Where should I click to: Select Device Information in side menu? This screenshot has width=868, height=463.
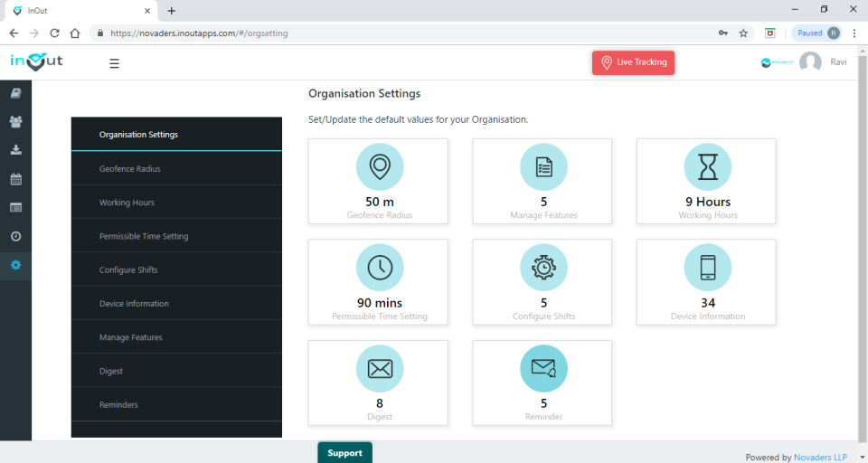click(176, 304)
